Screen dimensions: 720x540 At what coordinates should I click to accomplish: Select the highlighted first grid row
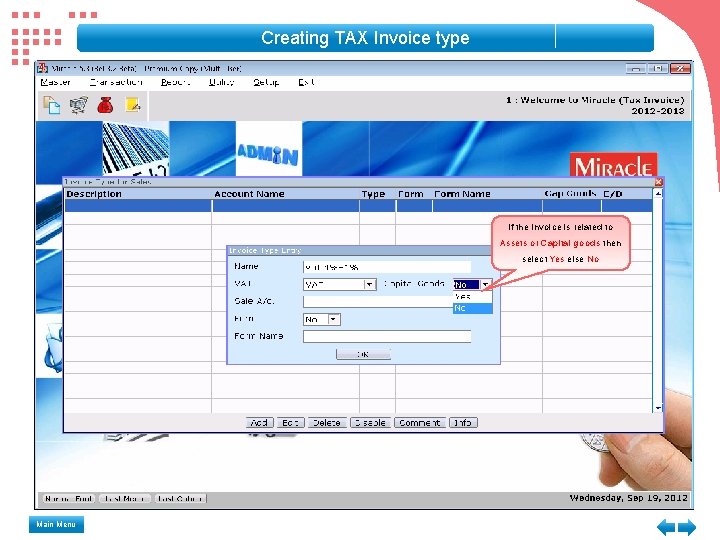point(359,206)
